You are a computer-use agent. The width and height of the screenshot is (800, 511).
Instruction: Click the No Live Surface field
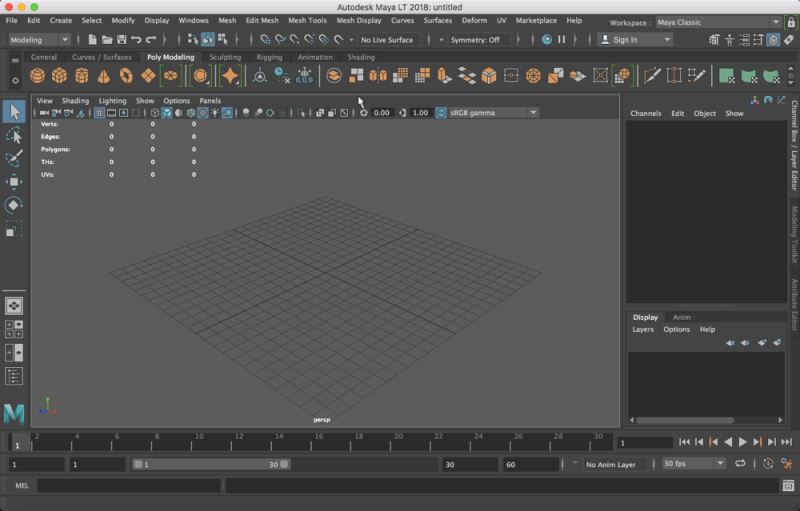click(x=387, y=40)
